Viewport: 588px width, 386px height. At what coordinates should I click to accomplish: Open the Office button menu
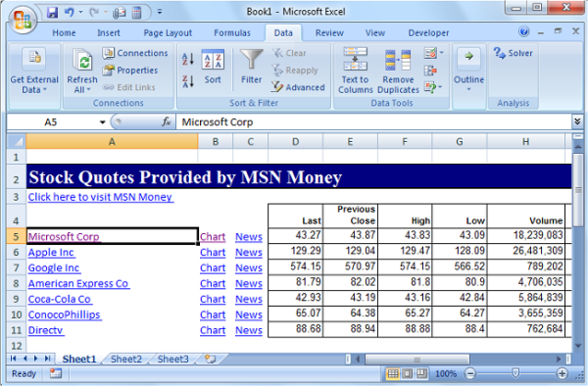[x=23, y=20]
